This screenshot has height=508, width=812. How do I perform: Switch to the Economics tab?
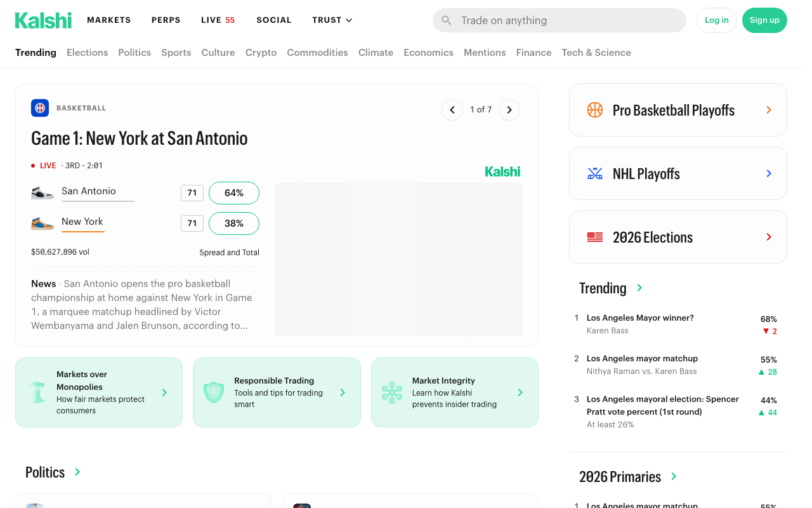pyautogui.click(x=429, y=53)
